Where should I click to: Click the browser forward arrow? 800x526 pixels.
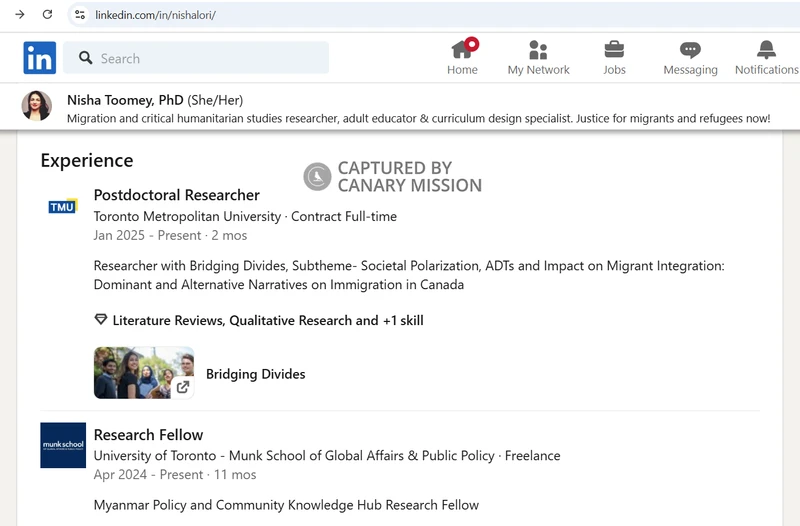(20, 14)
